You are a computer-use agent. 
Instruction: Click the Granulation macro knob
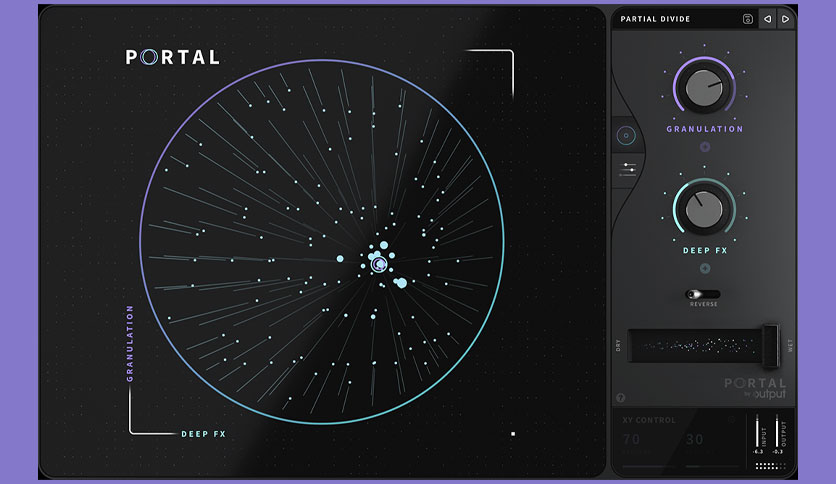coord(704,87)
